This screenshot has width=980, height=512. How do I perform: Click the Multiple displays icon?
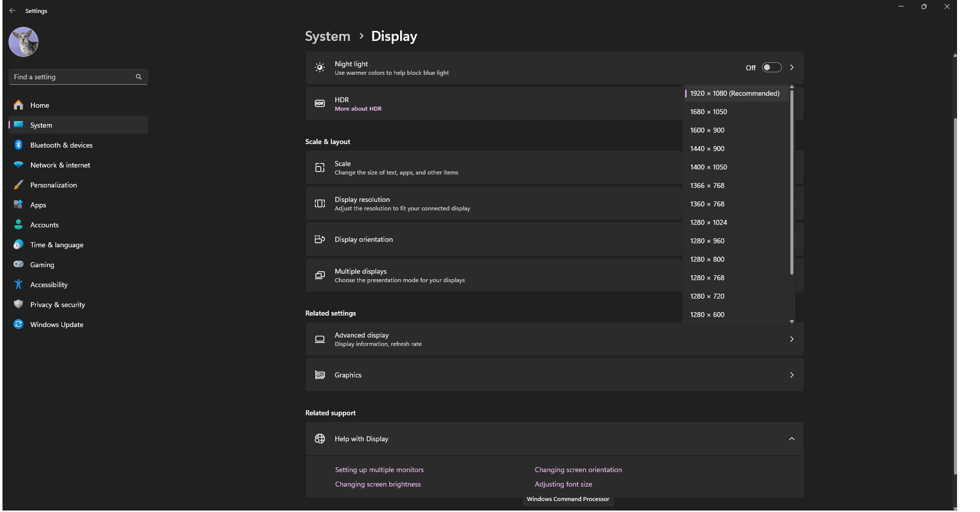pyautogui.click(x=320, y=275)
